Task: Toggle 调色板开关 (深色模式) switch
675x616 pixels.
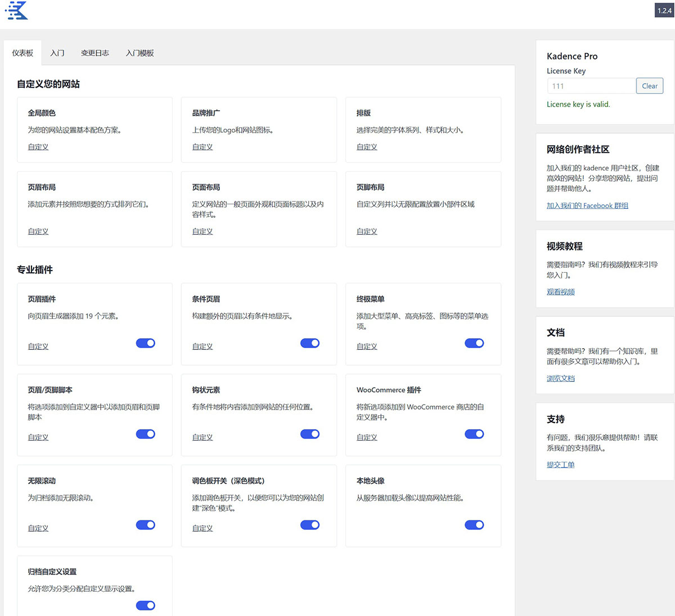Action: coord(310,525)
